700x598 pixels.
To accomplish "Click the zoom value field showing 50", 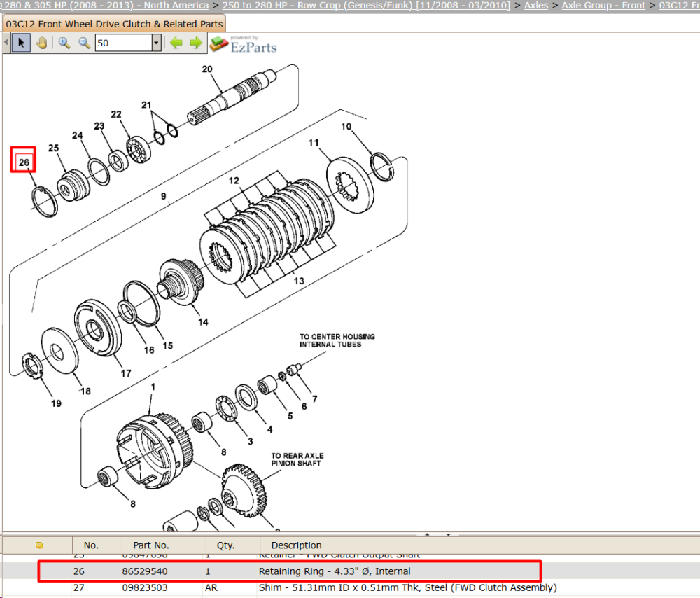I will [124, 43].
